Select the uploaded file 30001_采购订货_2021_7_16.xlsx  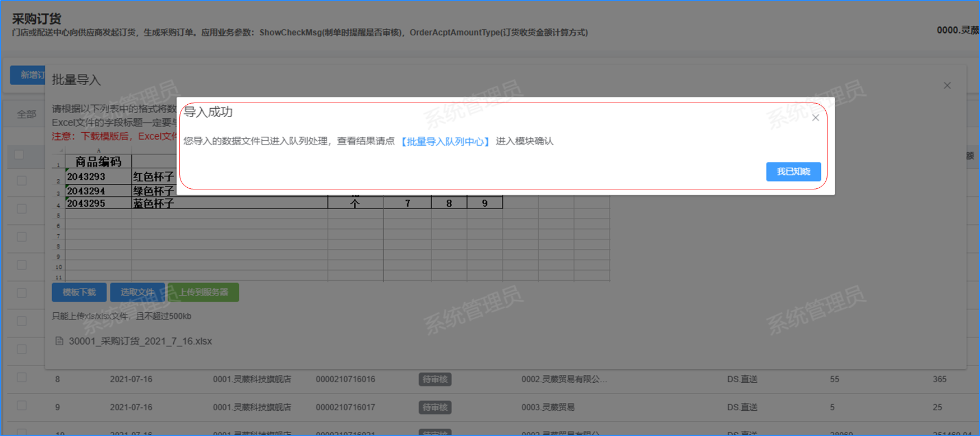pyautogui.click(x=140, y=341)
